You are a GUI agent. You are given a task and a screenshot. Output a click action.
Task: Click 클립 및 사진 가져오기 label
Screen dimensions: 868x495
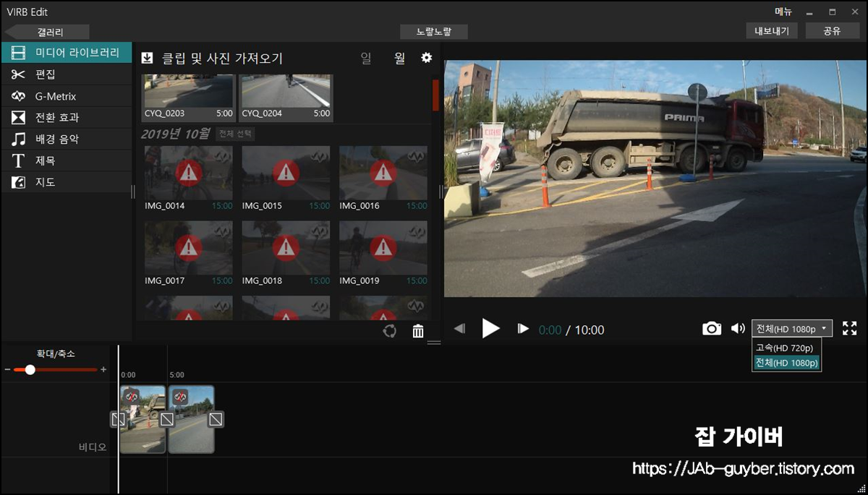pos(221,59)
